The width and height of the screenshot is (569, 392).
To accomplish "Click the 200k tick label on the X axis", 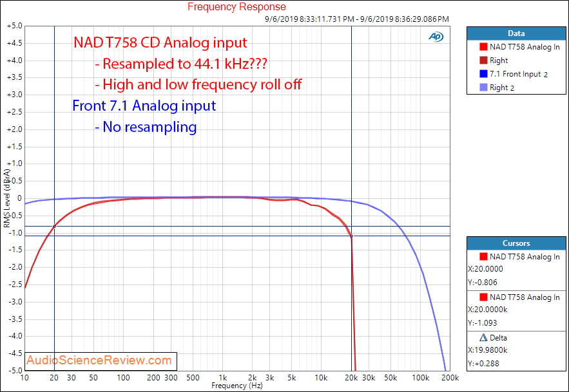I will point(450,378).
